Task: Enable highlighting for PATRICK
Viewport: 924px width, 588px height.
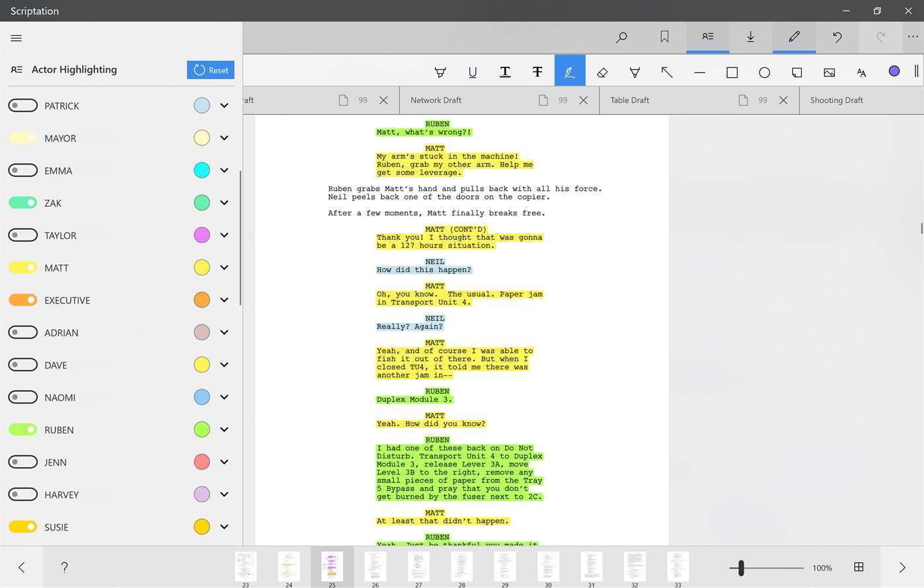Action: point(23,106)
